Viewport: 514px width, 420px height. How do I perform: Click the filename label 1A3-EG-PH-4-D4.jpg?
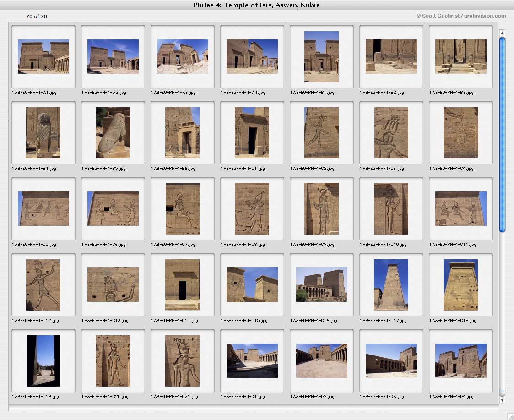451,397
